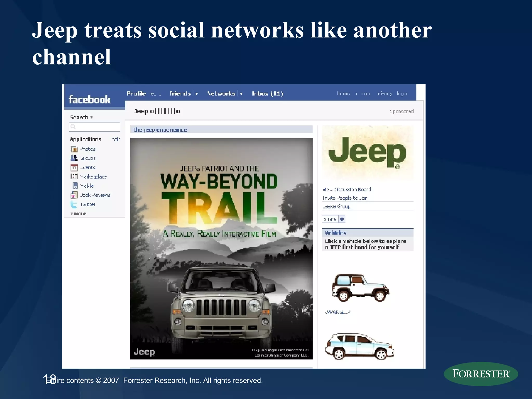Click the logout link in top bar
532x399 pixels.
pos(402,94)
